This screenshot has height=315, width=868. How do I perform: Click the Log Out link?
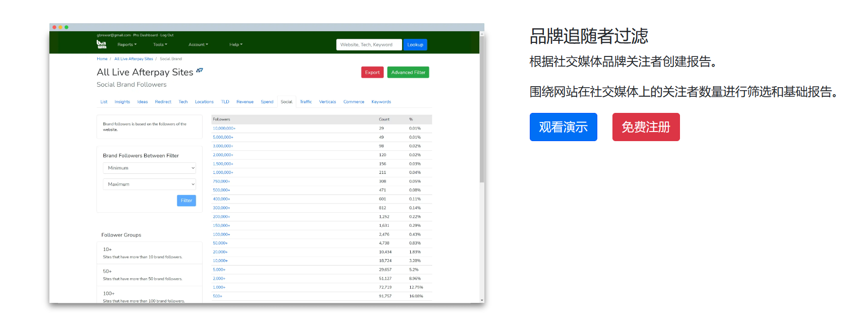[x=167, y=35]
